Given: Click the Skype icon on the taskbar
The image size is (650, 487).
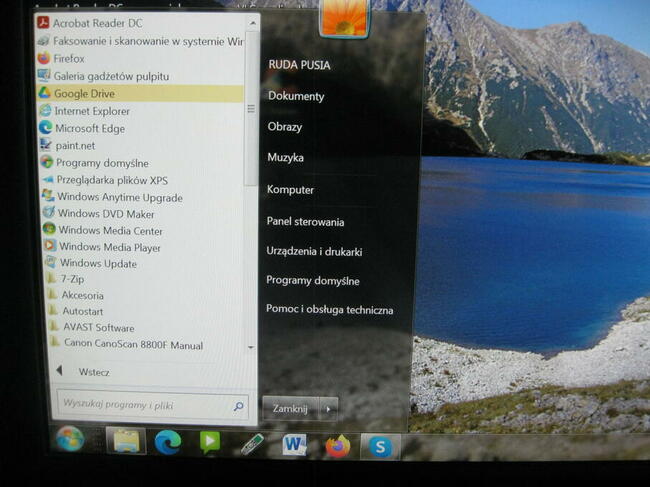Looking at the screenshot, I should point(380,447).
